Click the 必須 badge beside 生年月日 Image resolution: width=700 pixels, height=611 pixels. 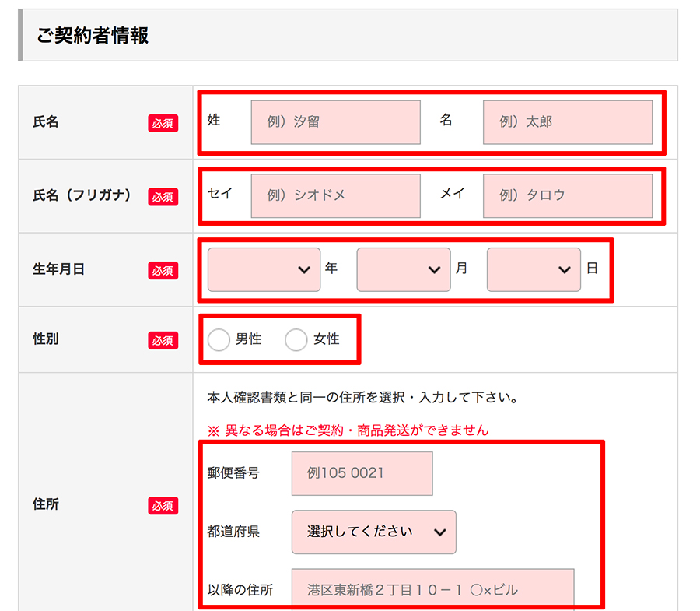point(163,271)
